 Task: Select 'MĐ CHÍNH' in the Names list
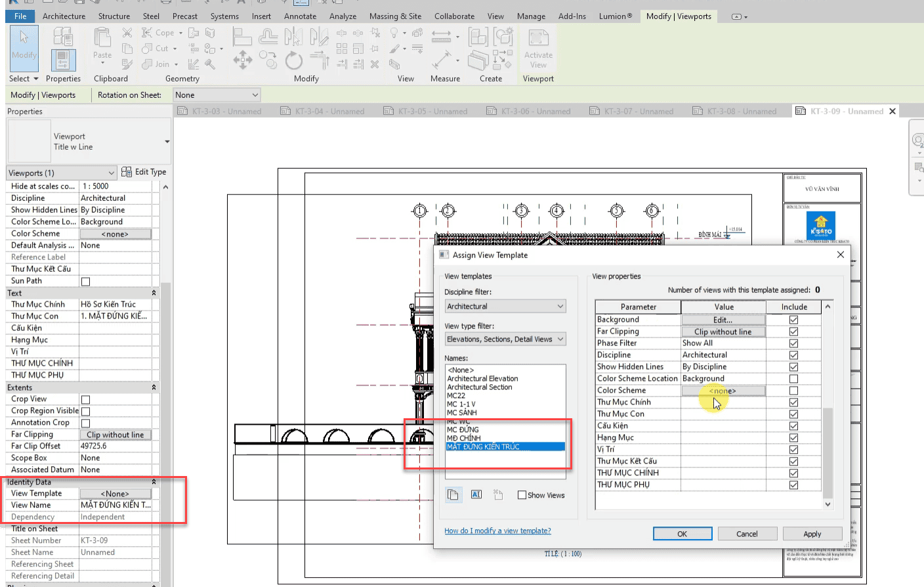pyautogui.click(x=464, y=438)
